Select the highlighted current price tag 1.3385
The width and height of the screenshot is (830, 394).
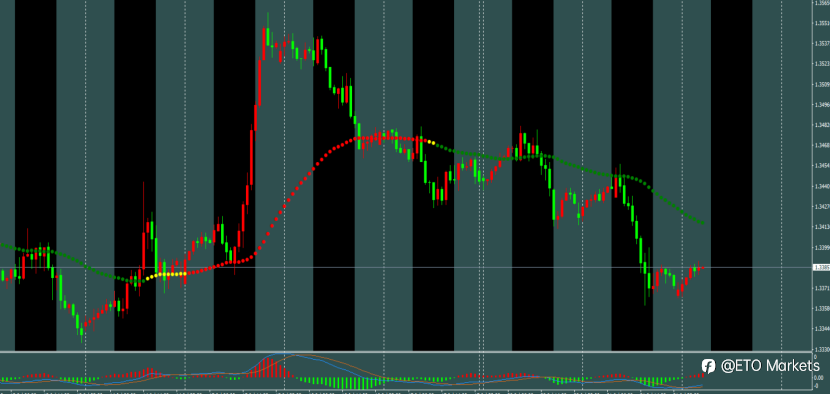pyautogui.click(x=822, y=268)
